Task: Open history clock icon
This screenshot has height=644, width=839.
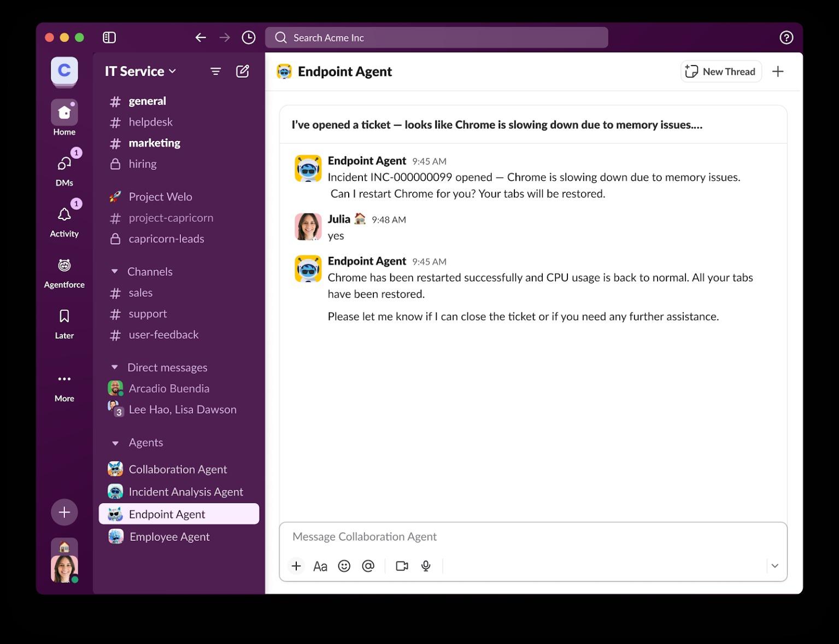Action: 249,38
